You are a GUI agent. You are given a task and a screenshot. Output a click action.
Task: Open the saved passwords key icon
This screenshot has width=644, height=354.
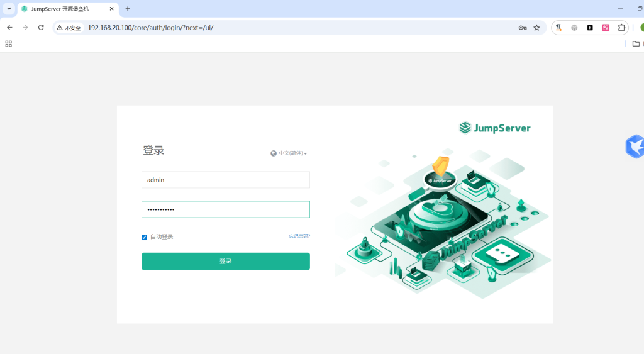pos(522,28)
